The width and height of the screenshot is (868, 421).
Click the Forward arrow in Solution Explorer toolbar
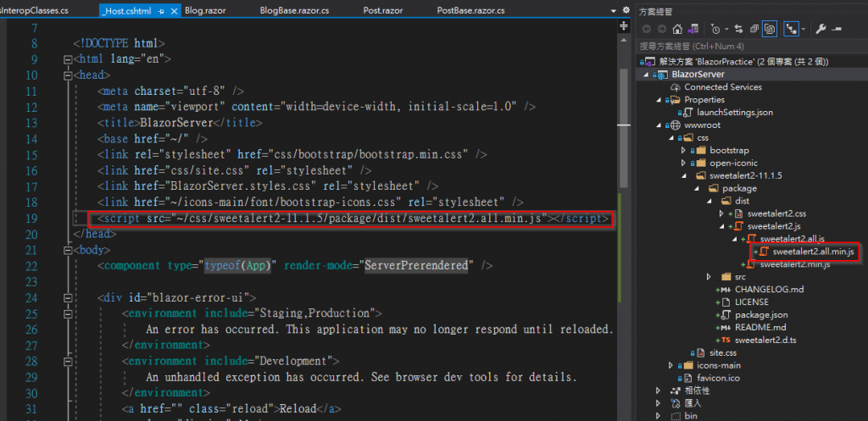point(661,29)
